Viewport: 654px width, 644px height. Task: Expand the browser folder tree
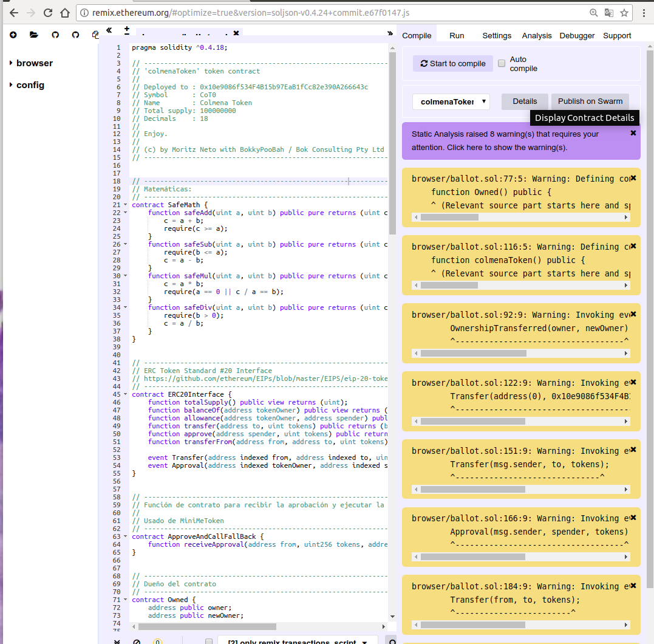click(x=11, y=63)
